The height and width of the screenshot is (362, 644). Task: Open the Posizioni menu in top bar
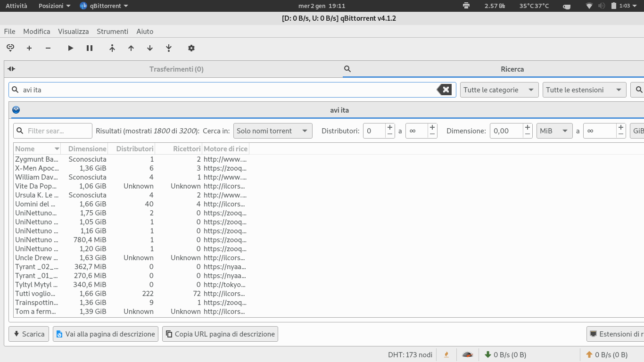tap(55, 6)
